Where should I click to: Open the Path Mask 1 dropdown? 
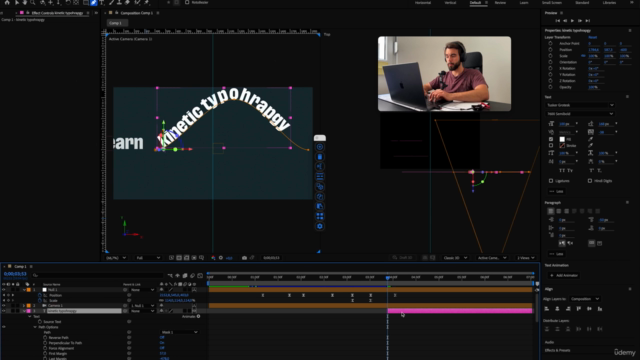pyautogui.click(x=179, y=332)
